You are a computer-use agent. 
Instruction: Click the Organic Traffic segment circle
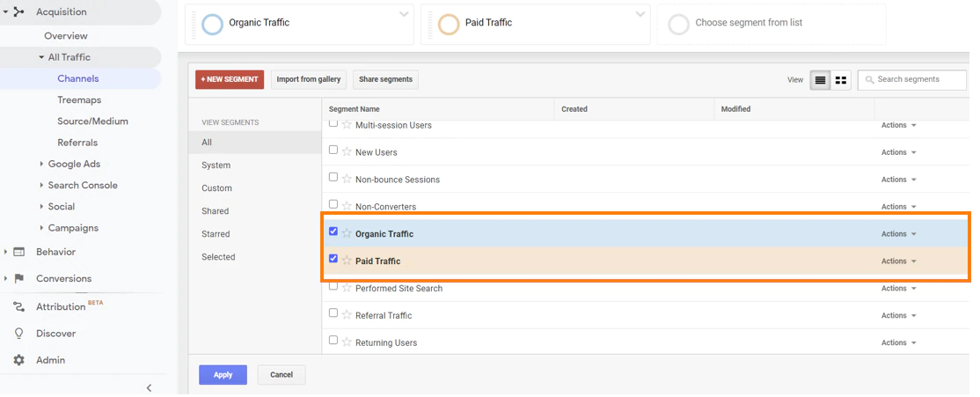click(x=213, y=24)
